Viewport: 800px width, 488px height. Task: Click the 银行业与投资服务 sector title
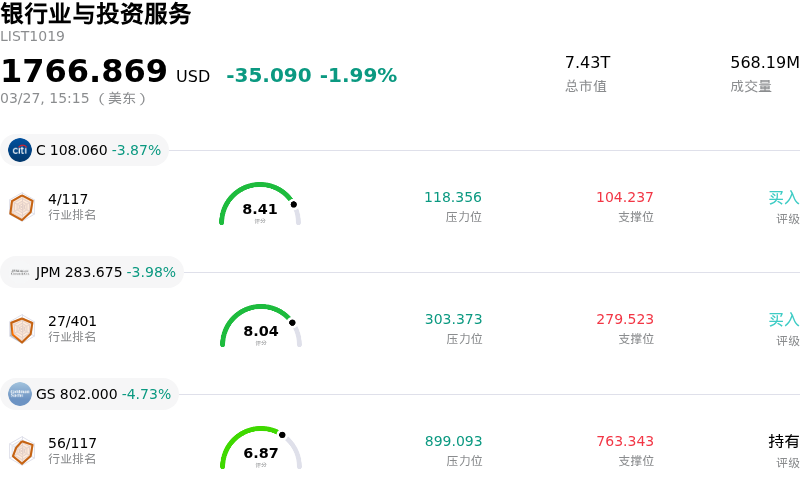(x=96, y=14)
